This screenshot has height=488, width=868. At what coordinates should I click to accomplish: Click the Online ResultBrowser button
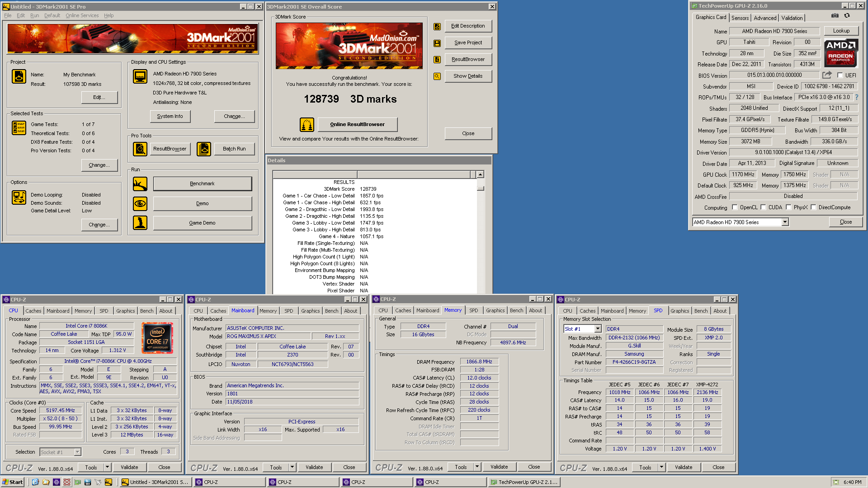pyautogui.click(x=357, y=124)
